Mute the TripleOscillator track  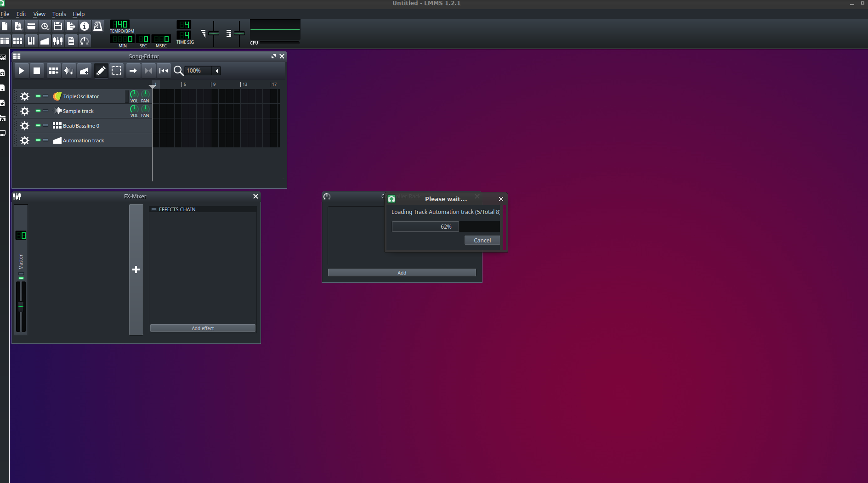click(38, 96)
